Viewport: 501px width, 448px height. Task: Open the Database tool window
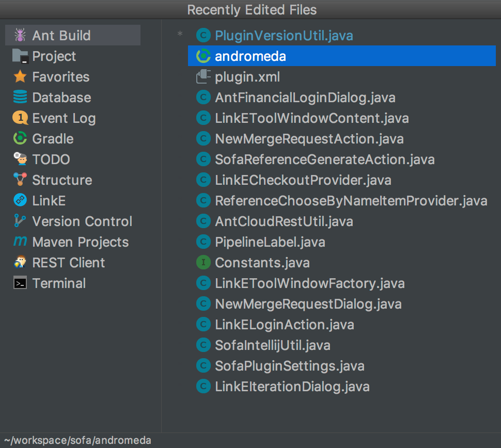coord(73,97)
